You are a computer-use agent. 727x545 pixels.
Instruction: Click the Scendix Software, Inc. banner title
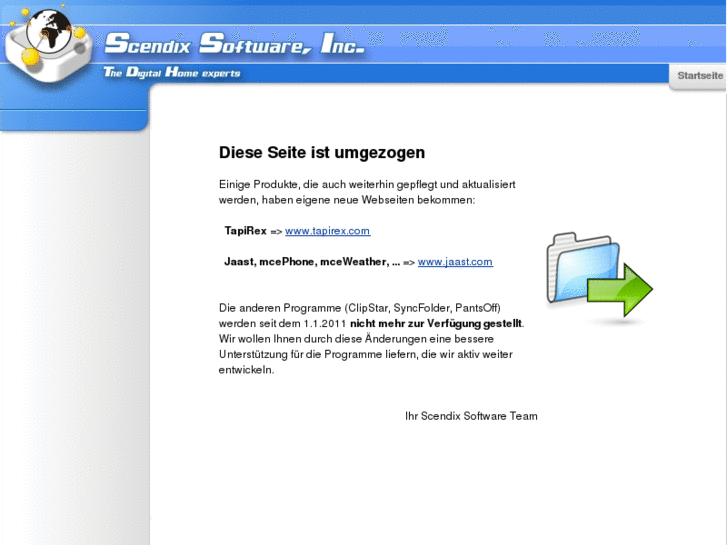235,44
